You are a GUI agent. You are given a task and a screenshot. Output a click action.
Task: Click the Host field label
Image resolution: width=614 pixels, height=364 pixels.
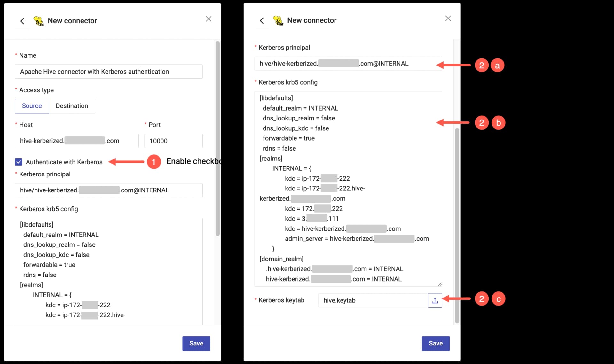point(26,125)
